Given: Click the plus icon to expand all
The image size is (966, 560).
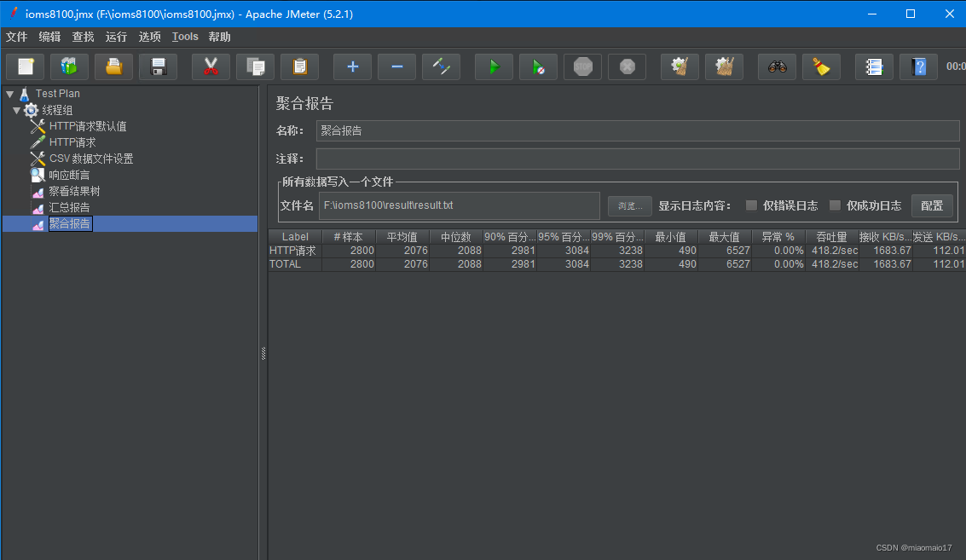Looking at the screenshot, I should [x=352, y=66].
